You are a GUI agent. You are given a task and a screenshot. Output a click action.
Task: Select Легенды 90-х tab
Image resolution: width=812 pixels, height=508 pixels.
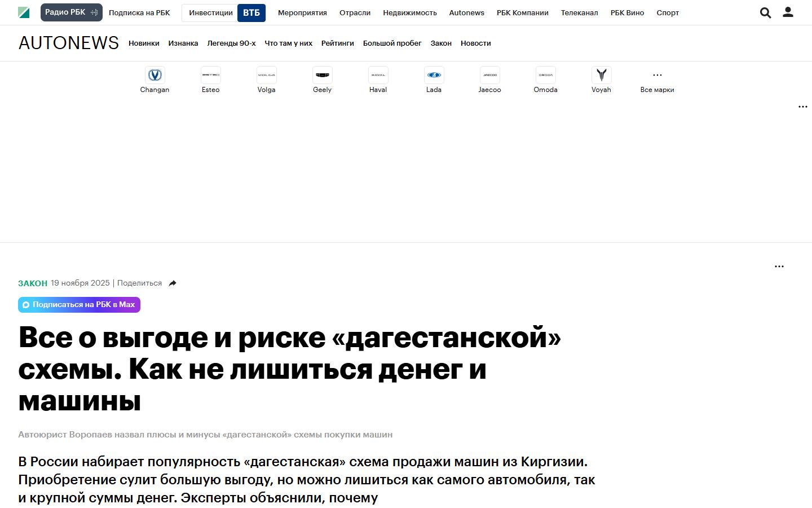[x=231, y=43]
